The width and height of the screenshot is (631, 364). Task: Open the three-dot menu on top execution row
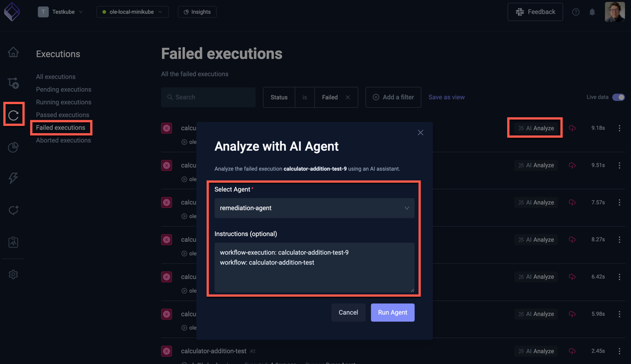pyautogui.click(x=619, y=128)
